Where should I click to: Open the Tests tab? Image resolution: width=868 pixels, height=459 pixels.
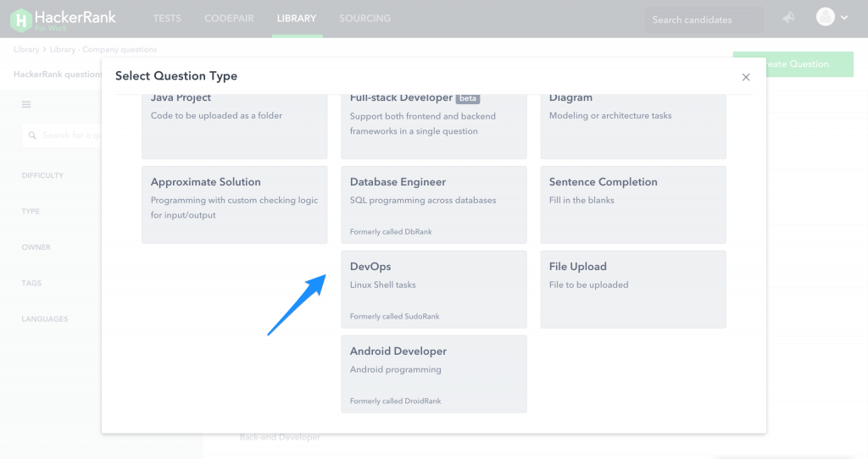tap(167, 19)
